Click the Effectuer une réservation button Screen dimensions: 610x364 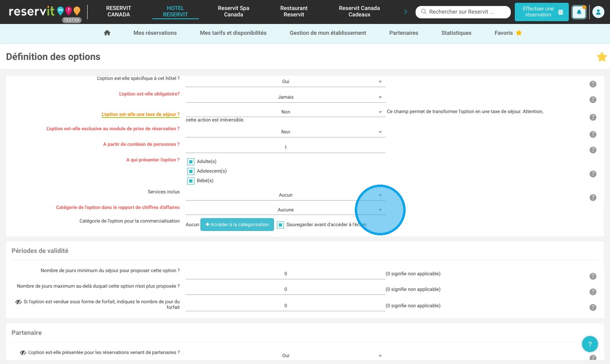pyautogui.click(x=542, y=12)
